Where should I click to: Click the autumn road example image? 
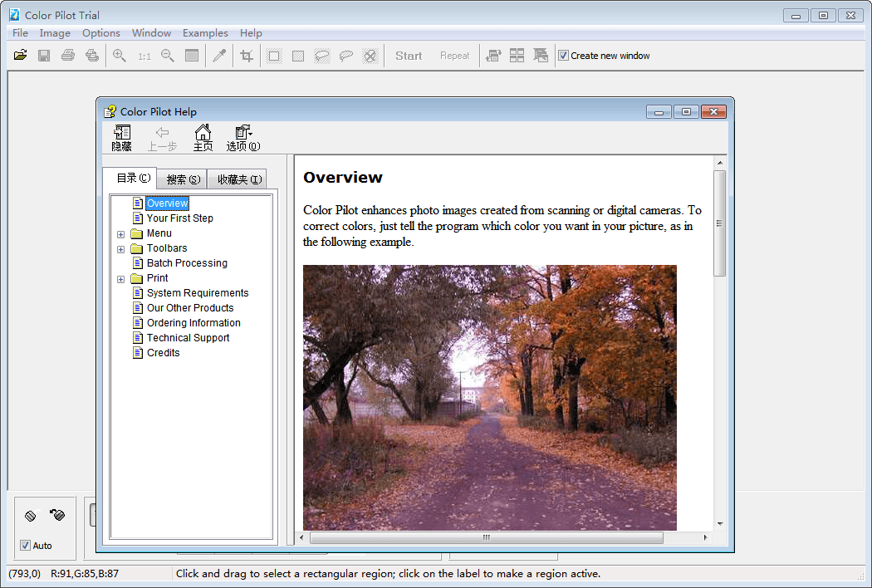(490, 397)
